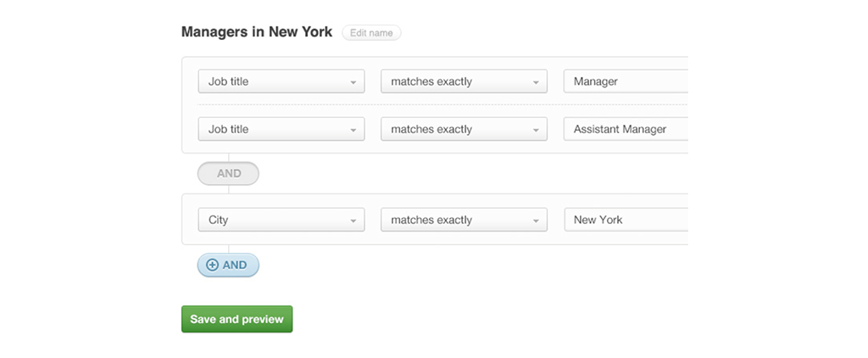Click the Edit name button
868x358 pixels.
[x=371, y=33]
